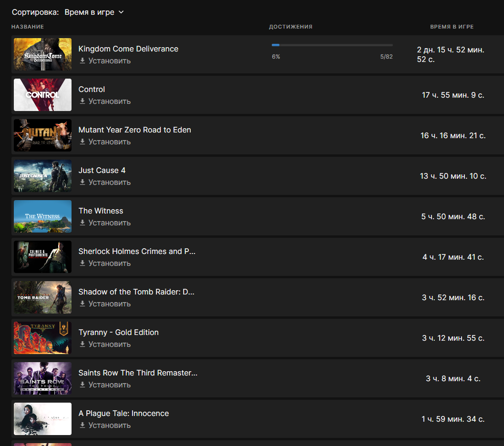Click the title 'Control'
504x446 pixels.
click(x=92, y=89)
